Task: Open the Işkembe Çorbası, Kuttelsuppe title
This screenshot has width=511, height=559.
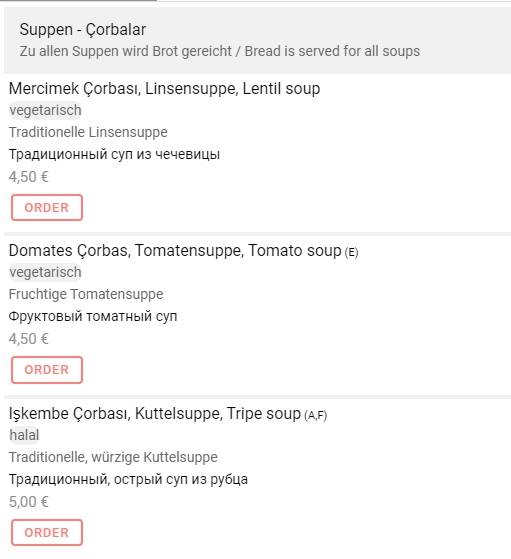Action: (x=155, y=414)
